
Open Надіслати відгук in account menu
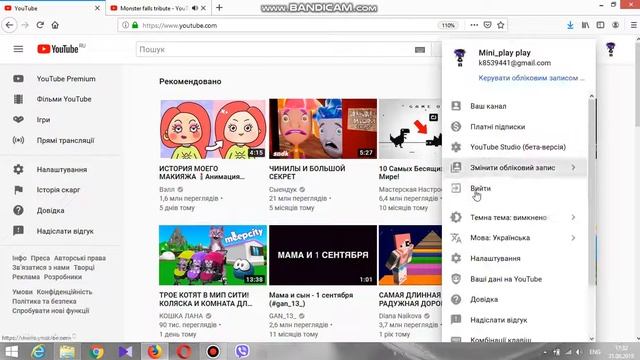click(515, 320)
